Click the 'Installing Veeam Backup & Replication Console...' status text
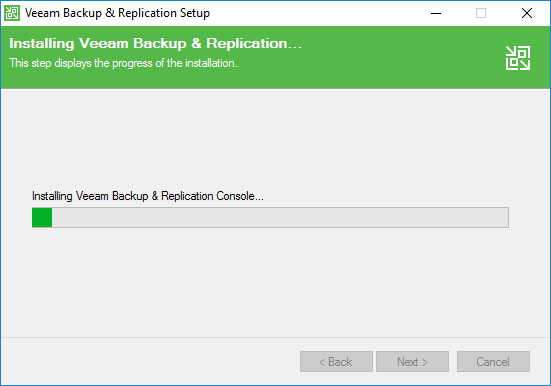The image size is (551, 386). pos(148,196)
